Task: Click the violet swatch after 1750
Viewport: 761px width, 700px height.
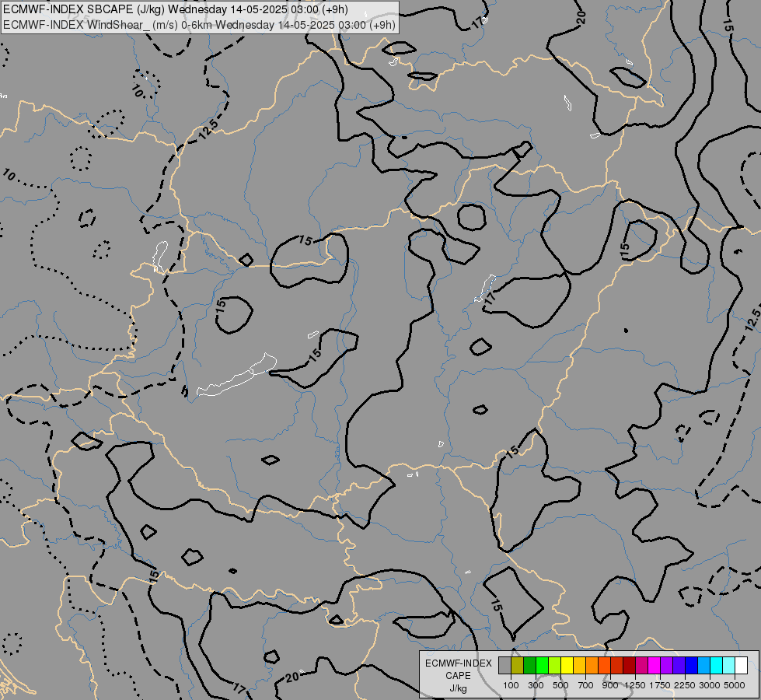Action: pyautogui.click(x=666, y=665)
